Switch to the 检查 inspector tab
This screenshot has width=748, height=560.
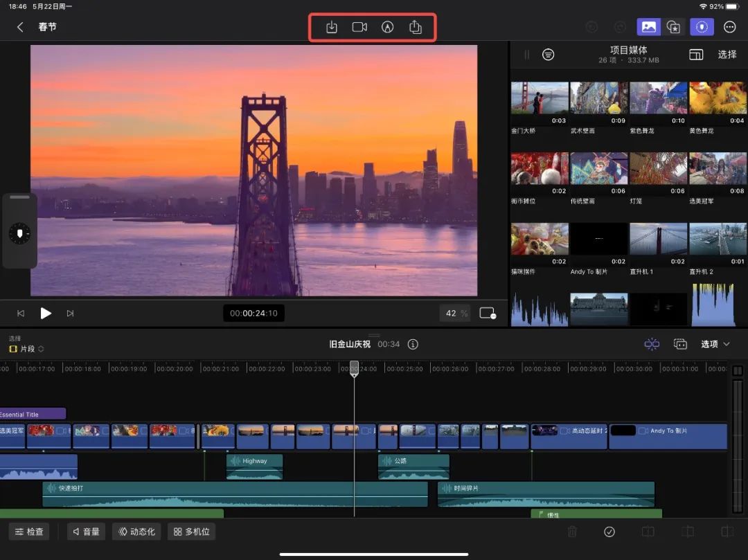29,532
